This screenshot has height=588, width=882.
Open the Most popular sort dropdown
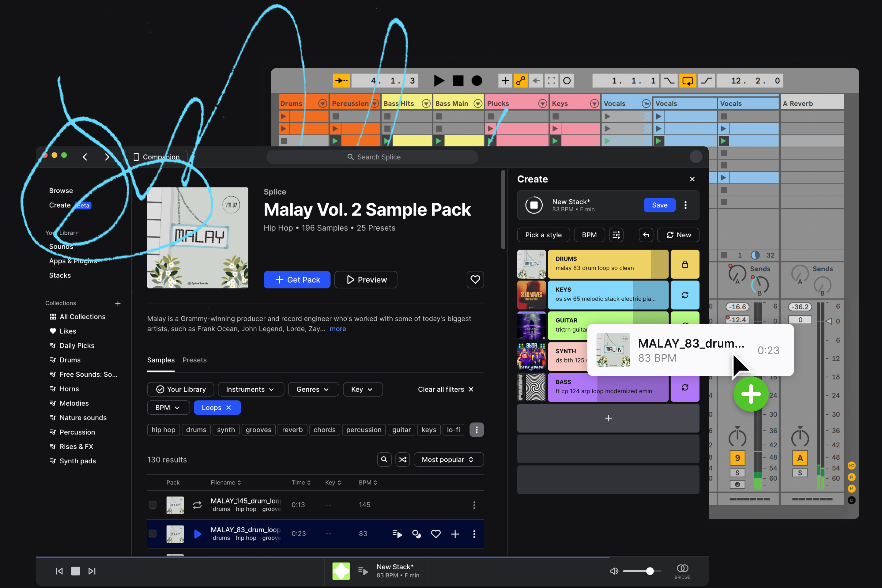449,459
